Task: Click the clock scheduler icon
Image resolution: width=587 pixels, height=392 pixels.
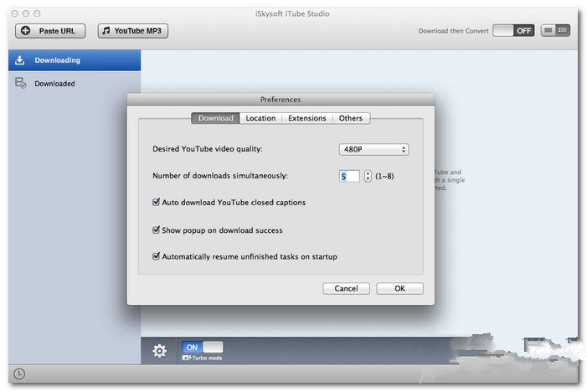Action: (x=19, y=374)
